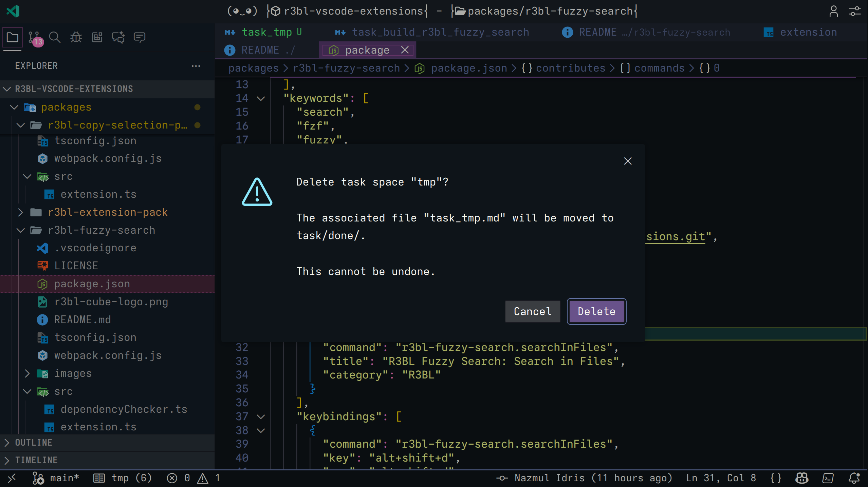
Task: Click Explorer more actions ellipsis
Action: 196,66
